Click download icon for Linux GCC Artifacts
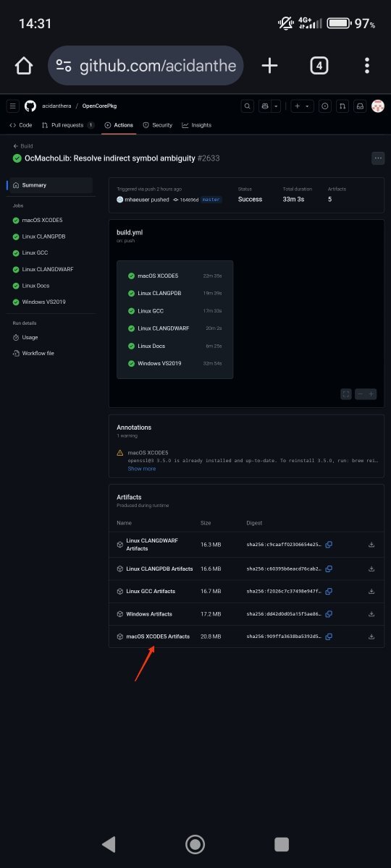This screenshot has width=391, height=868. [x=371, y=591]
